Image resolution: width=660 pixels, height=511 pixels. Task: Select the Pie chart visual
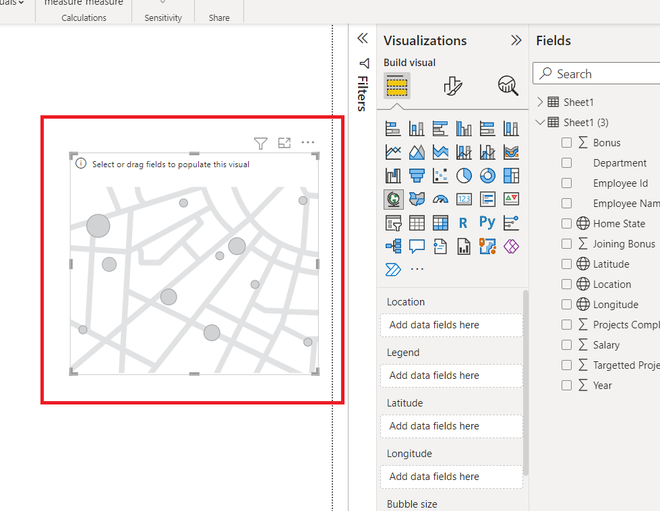(464, 176)
